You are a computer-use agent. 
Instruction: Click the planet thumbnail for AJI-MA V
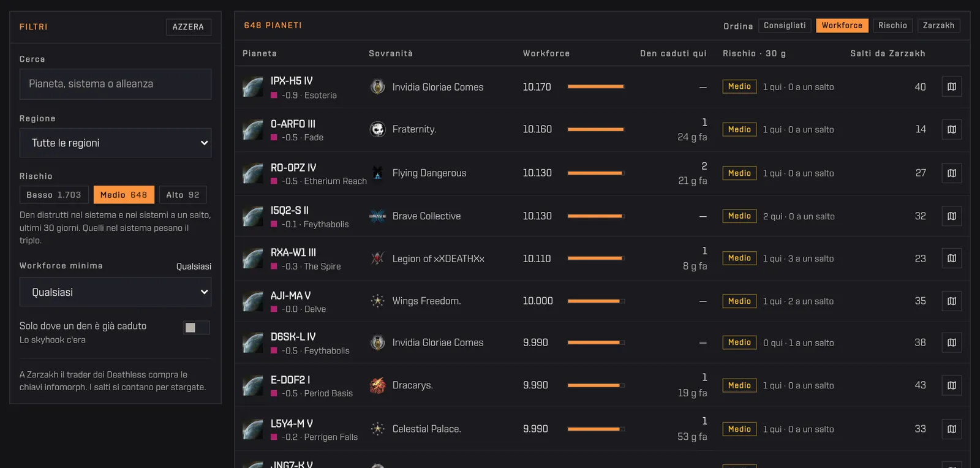[253, 301]
